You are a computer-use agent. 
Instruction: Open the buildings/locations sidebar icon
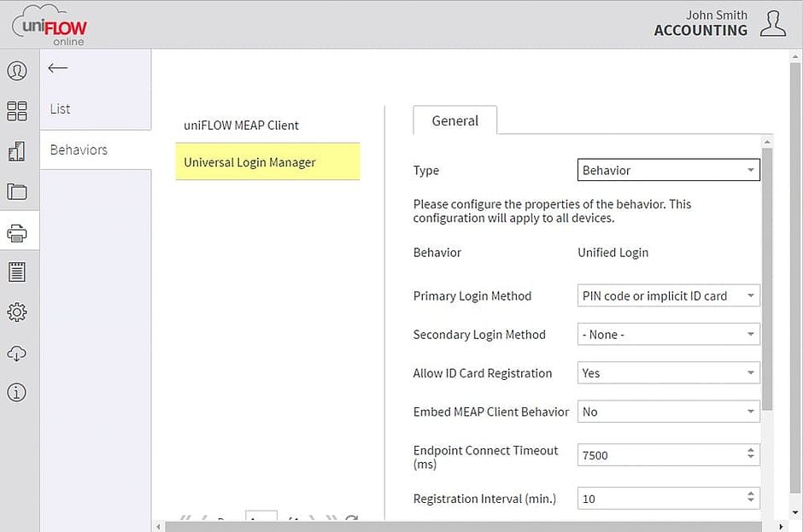click(17, 151)
